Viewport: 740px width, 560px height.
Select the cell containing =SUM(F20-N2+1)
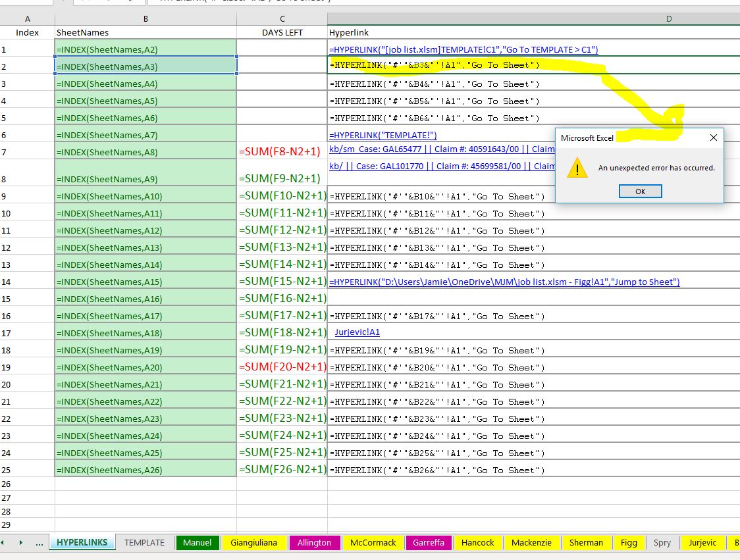click(x=282, y=367)
